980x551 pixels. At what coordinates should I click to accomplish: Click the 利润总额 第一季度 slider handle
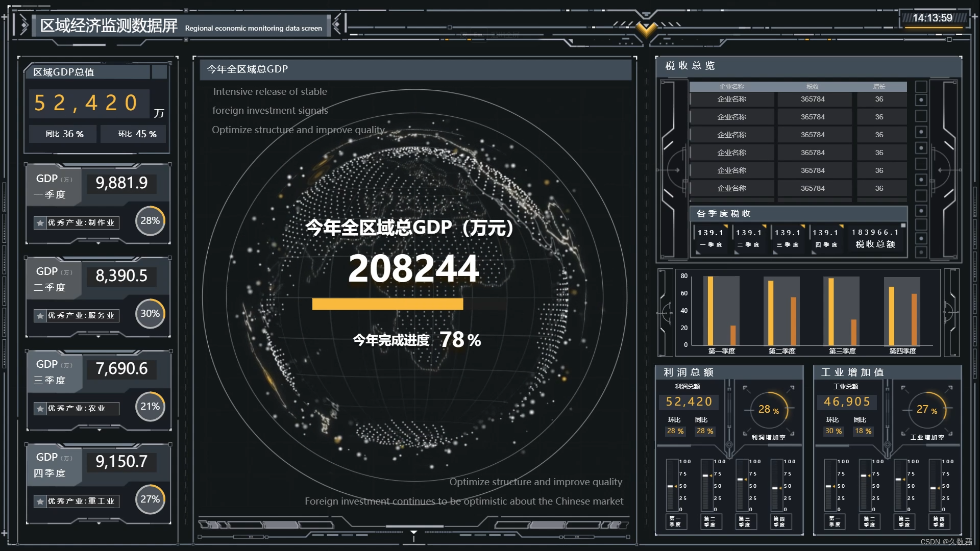click(671, 486)
